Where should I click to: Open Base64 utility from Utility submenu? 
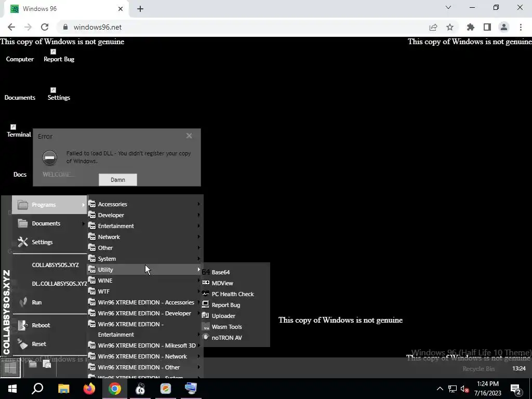tap(236, 272)
